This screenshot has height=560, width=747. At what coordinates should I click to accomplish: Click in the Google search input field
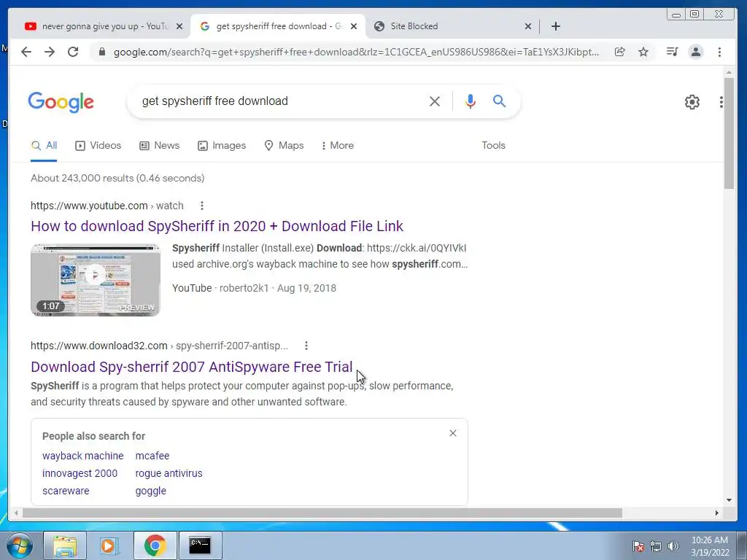[x=281, y=101]
